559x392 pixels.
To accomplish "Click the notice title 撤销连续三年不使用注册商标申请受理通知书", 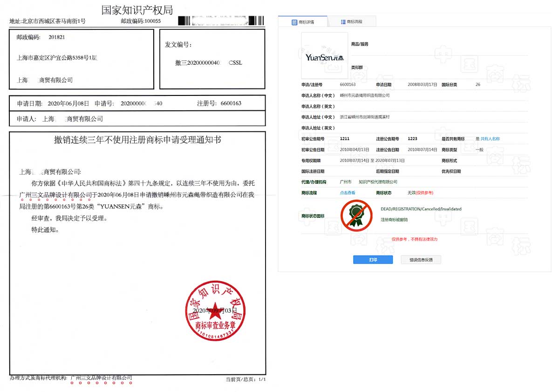I will (138, 140).
